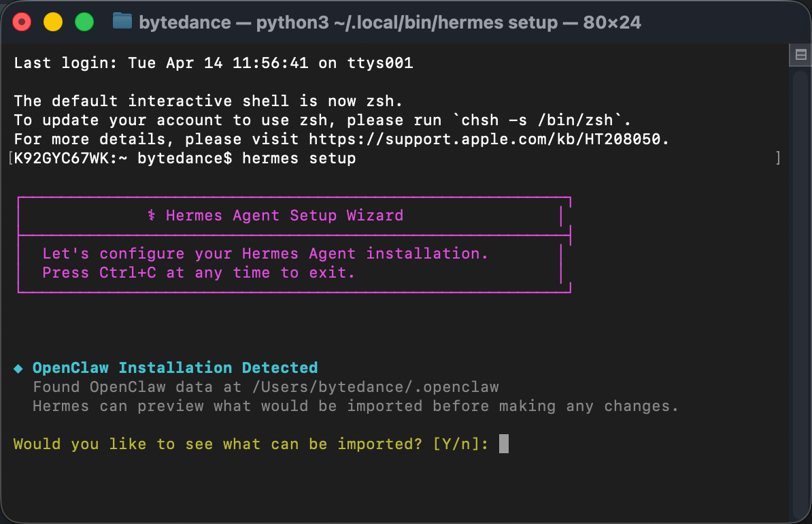Click the folder proxy icon in title bar
Viewport: 812px width, 524px height.
tap(122, 22)
